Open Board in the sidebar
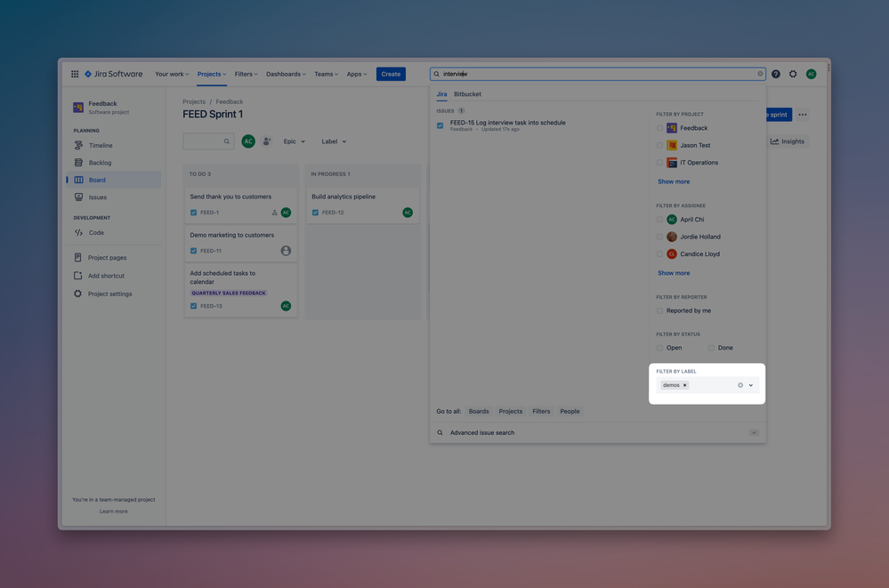 coord(113,180)
